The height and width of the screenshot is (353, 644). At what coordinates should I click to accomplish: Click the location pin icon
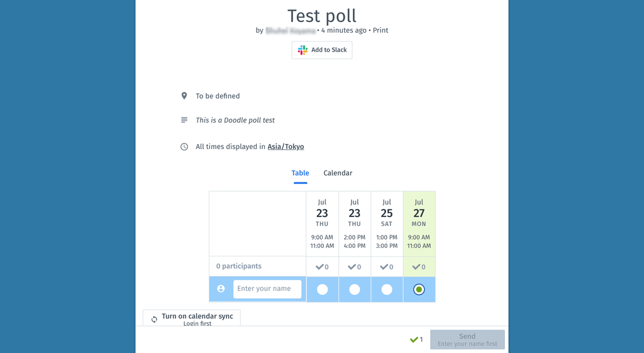point(184,96)
